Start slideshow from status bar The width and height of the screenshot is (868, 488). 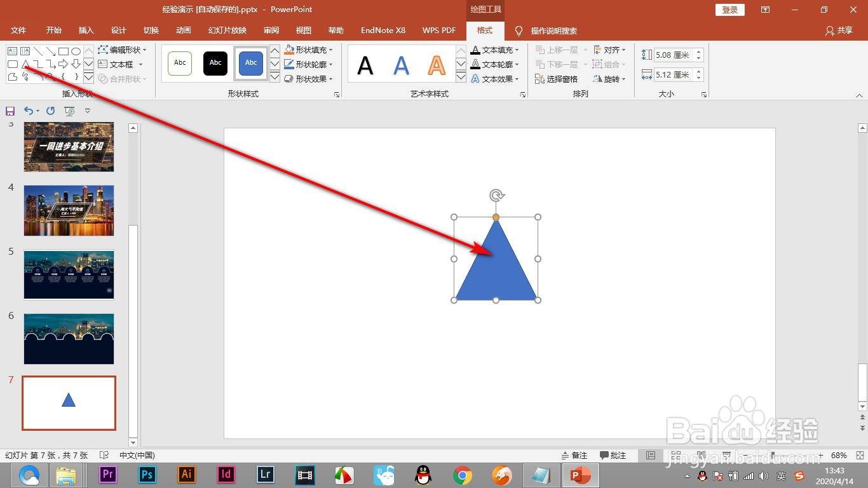[726, 456]
